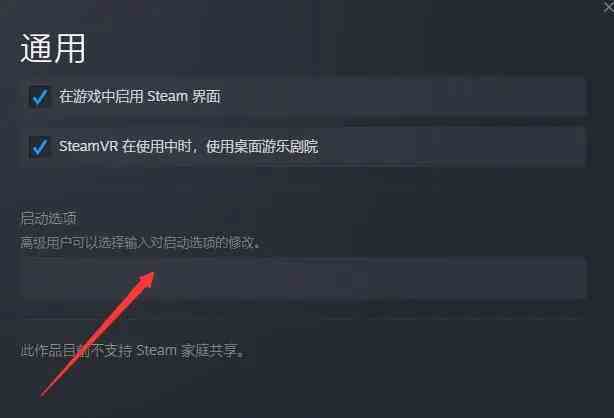This screenshot has width=614, height=418.
Task: Click the 启动选项 section label
Action: click(49, 218)
